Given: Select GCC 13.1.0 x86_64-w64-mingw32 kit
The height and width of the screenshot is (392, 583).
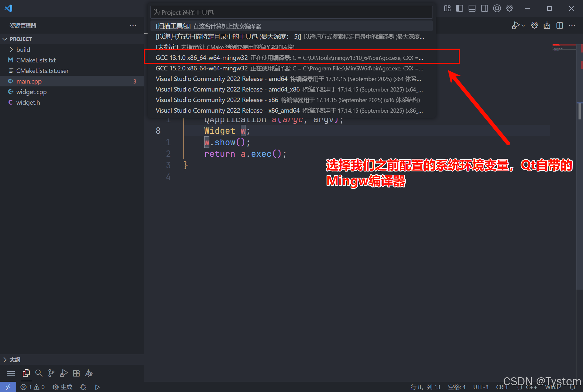Looking at the screenshot, I should coord(291,58).
